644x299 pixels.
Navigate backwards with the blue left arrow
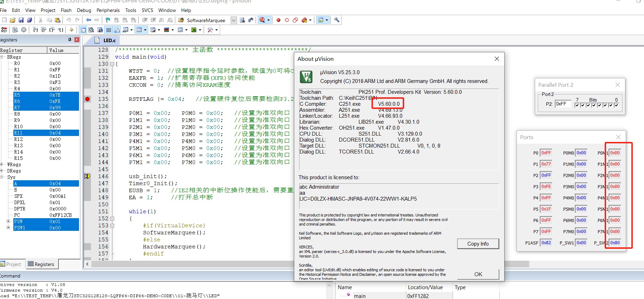[x=88, y=20]
